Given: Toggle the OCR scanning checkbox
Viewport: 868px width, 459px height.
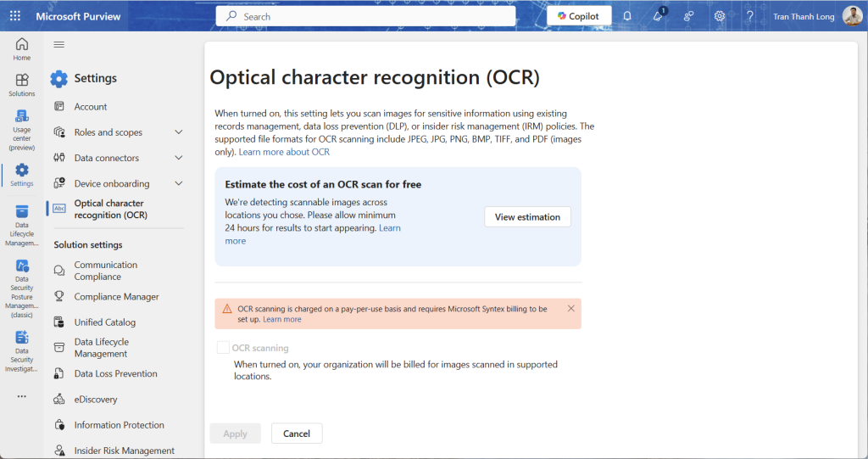Looking at the screenshot, I should click(223, 348).
